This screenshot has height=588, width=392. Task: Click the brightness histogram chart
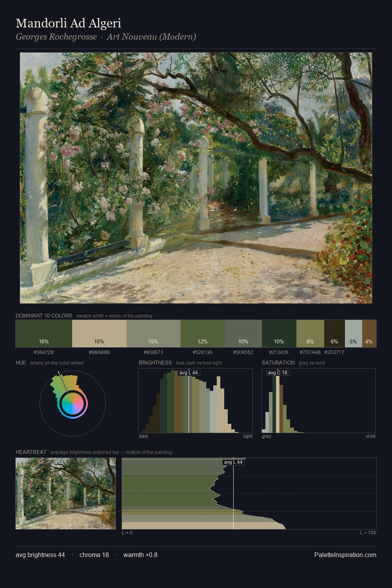point(196,401)
